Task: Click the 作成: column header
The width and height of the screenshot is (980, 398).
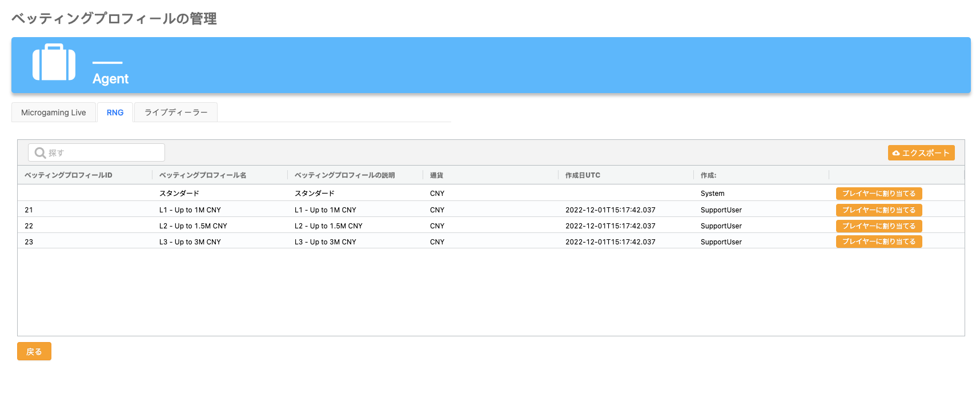Action: coord(708,175)
